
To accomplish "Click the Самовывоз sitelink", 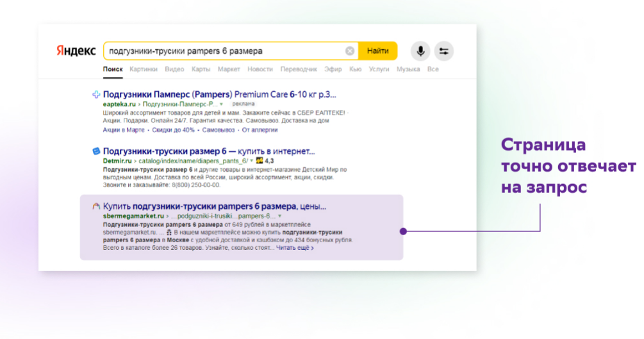I will tap(218, 130).
